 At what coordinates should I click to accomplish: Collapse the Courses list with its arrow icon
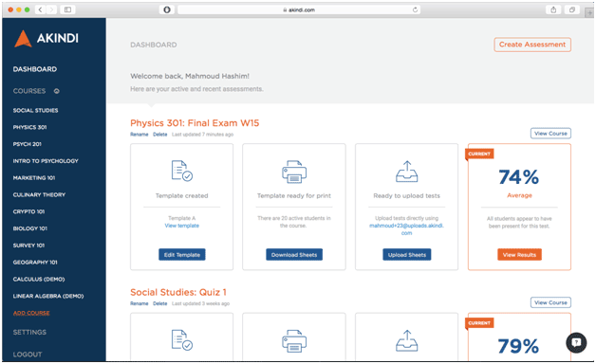click(x=57, y=91)
